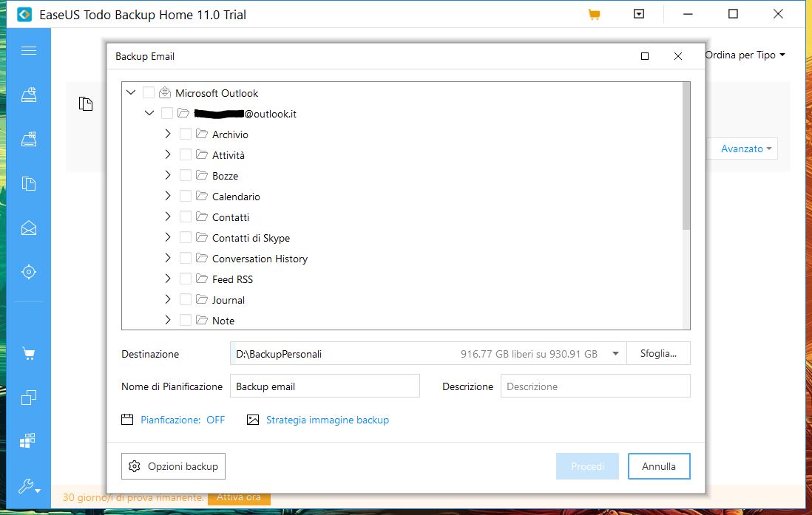The height and width of the screenshot is (515, 812).
Task: Open the Ordina per Tipo dropdown
Action: [x=745, y=55]
